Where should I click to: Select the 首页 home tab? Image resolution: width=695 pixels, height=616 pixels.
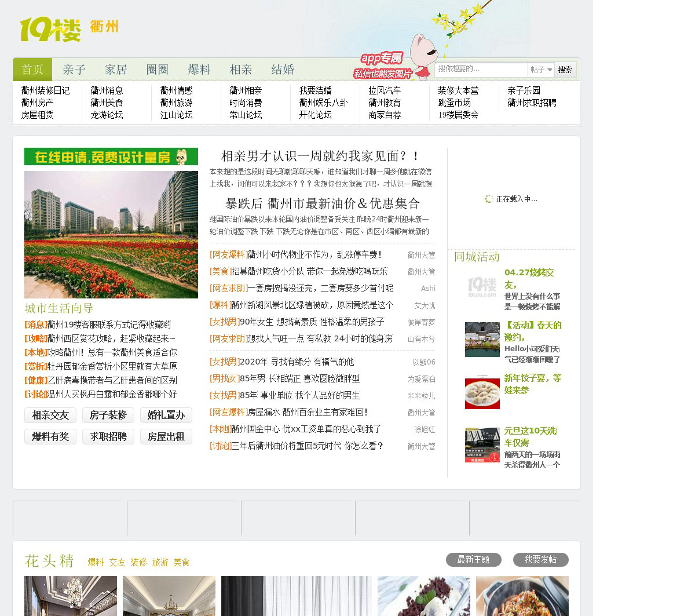32,70
